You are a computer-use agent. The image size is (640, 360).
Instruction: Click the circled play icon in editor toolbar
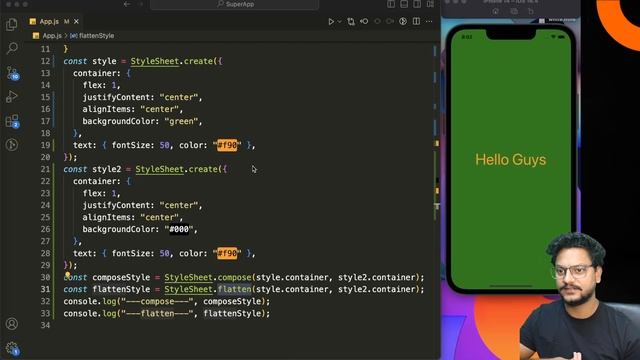tap(403, 21)
